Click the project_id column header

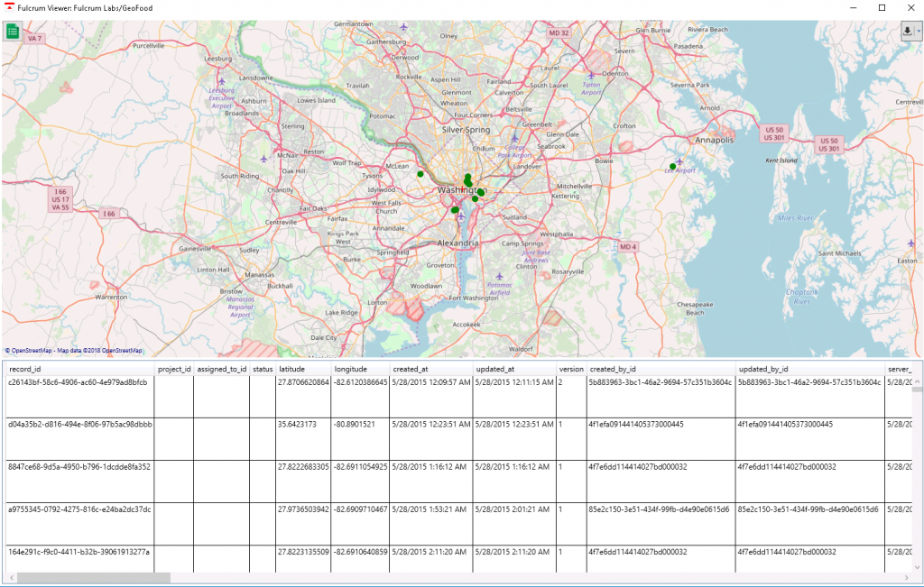(x=174, y=369)
